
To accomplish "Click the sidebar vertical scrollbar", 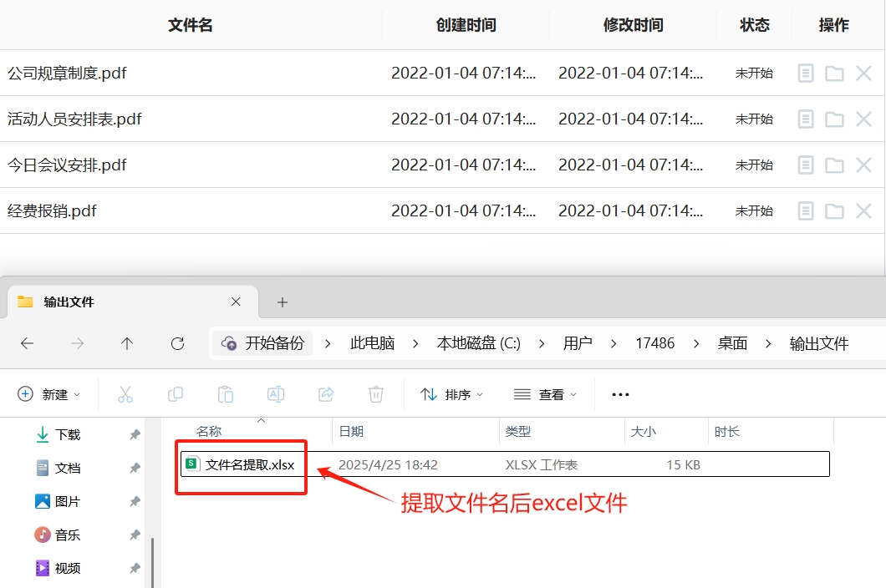I will click(x=153, y=562).
